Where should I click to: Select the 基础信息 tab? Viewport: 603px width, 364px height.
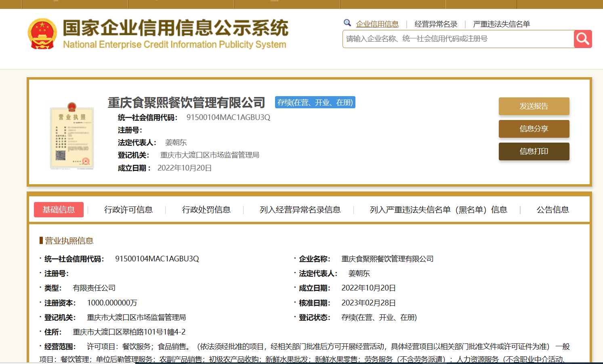(59, 210)
